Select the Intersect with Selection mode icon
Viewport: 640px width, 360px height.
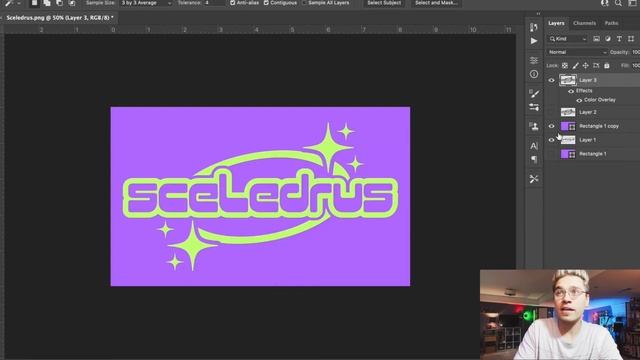[72, 3]
